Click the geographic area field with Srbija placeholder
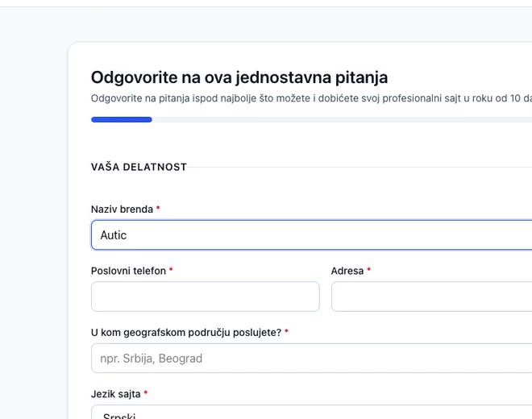Viewport: 532px width, 419px height. (x=311, y=358)
